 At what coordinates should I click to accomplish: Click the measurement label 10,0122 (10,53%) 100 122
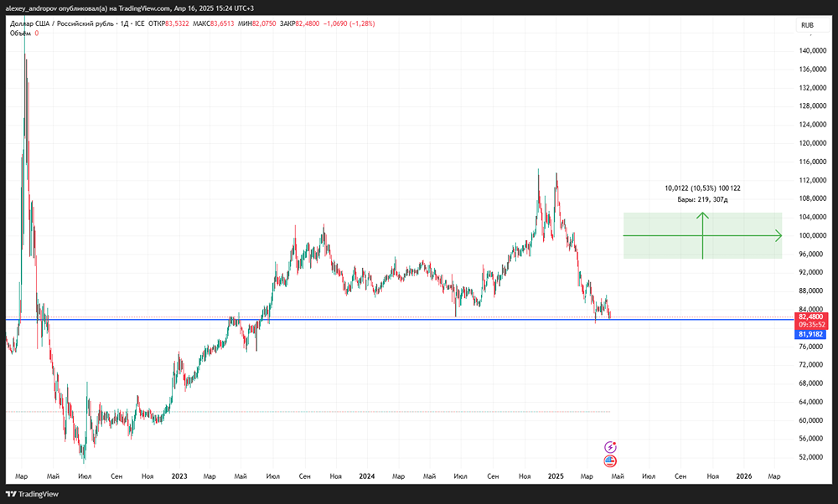tap(702, 188)
